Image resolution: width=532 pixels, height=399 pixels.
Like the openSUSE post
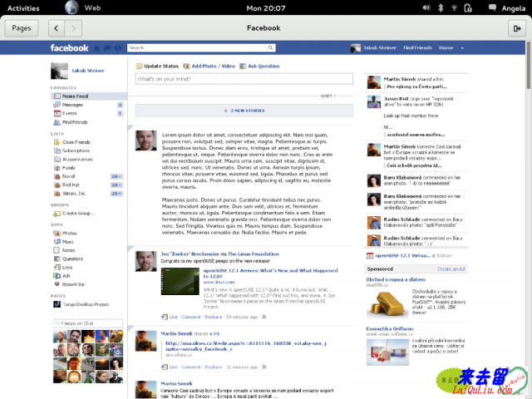[173, 317]
